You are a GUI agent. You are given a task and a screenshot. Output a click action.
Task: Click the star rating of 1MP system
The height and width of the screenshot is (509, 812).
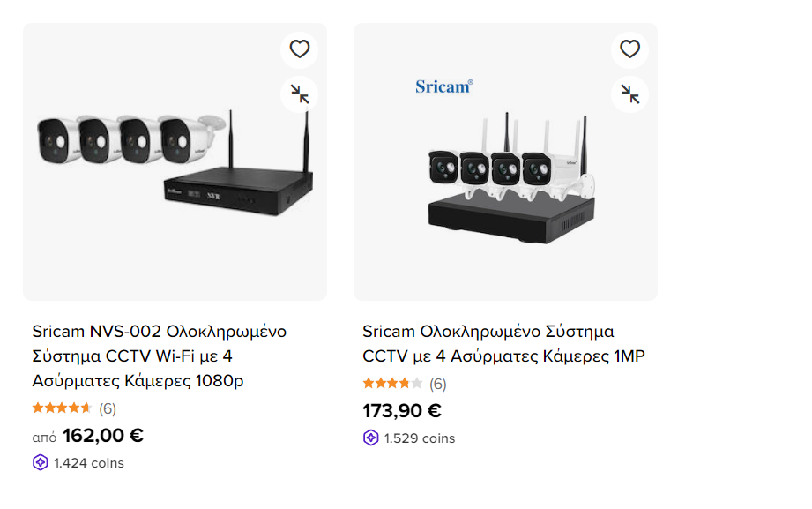(x=392, y=384)
